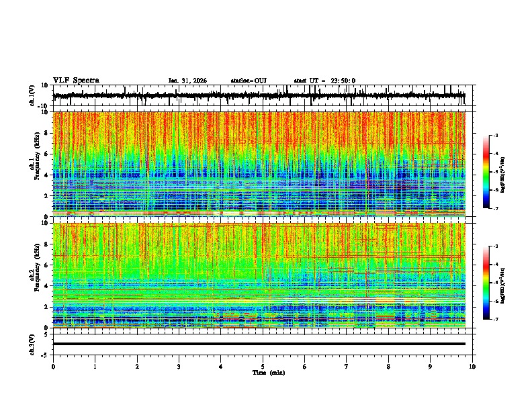Viewport: 532px width, 411px height.
Task: Click the "VLF Spectra" plot title
Action: coord(76,81)
